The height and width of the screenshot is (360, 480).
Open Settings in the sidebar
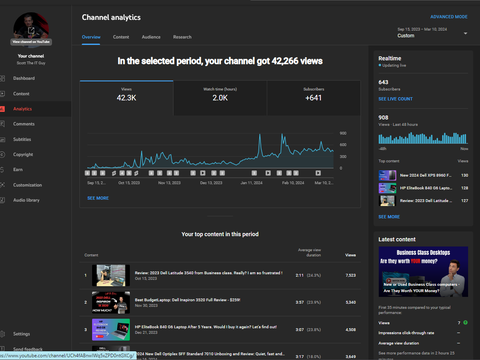pos(21,334)
